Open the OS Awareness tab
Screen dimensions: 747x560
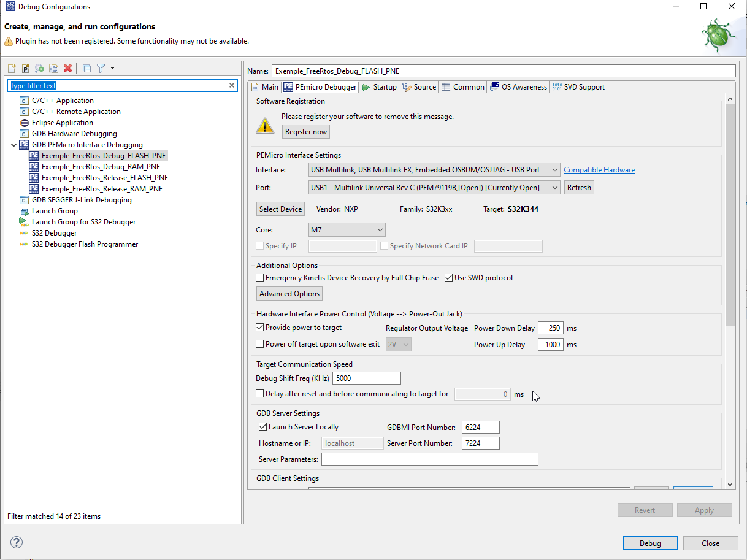click(518, 86)
